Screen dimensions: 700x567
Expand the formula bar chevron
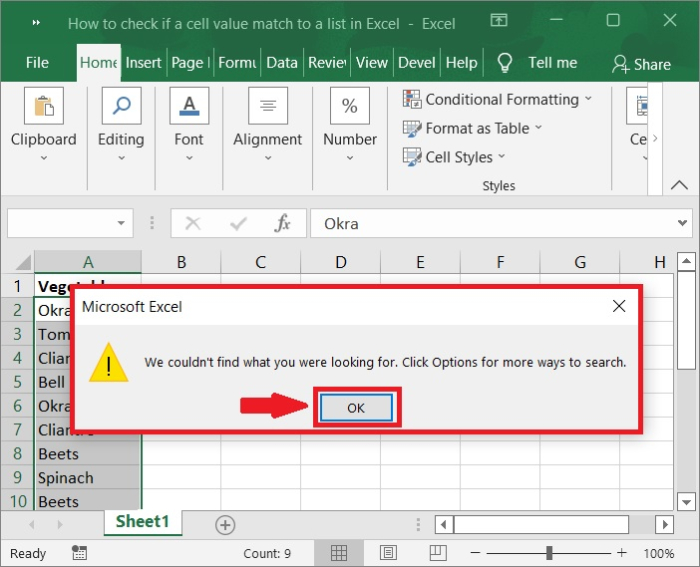pos(682,223)
